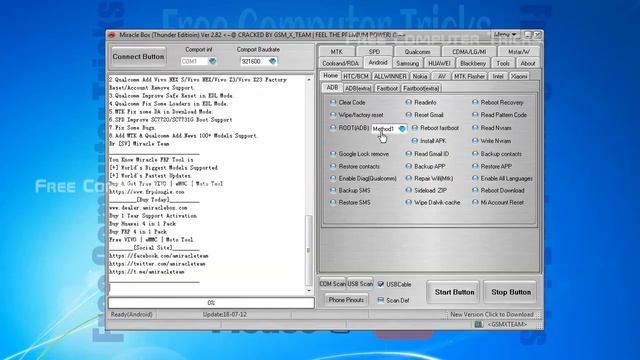Switch to the HUAWEI tab
The image size is (640, 360).
click(x=440, y=64)
